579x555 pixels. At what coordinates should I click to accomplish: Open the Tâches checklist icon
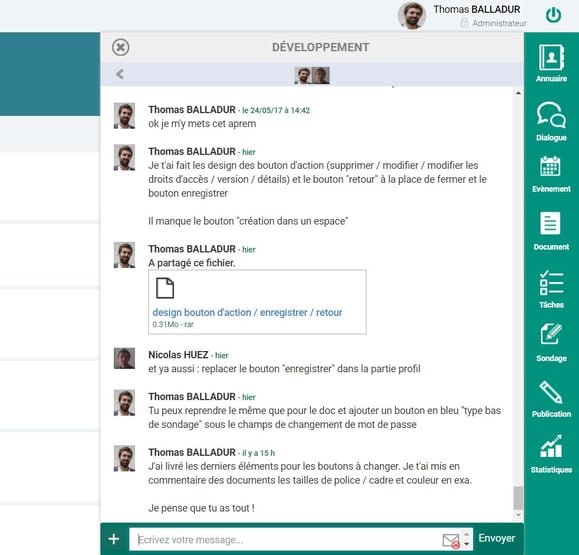pos(551,289)
